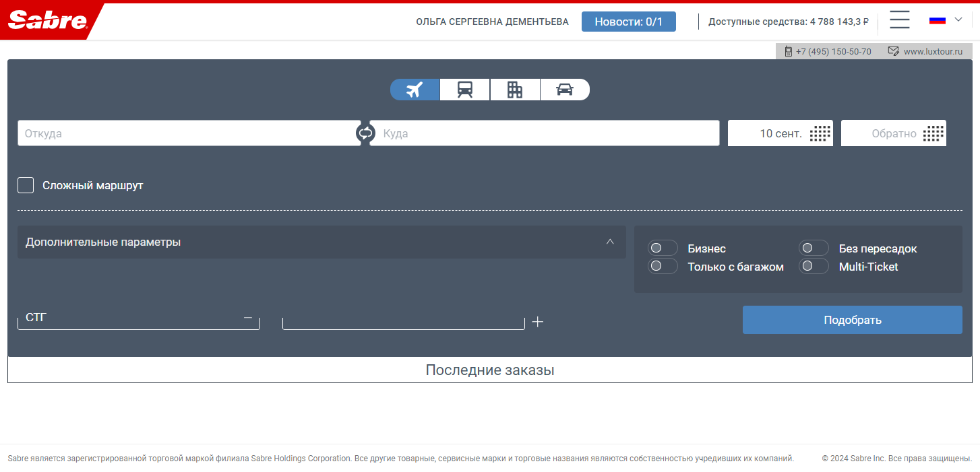
Task: Open hotel search building icon
Action: [515, 90]
